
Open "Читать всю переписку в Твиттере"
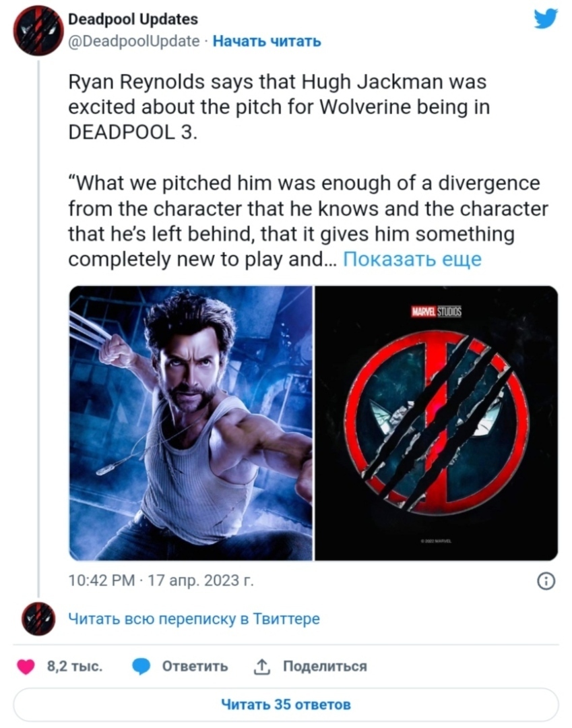195,619
